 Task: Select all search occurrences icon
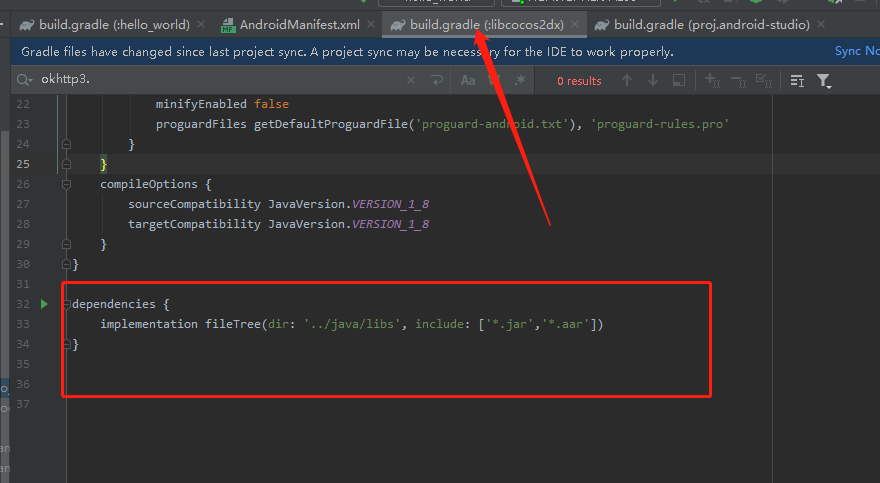click(764, 80)
